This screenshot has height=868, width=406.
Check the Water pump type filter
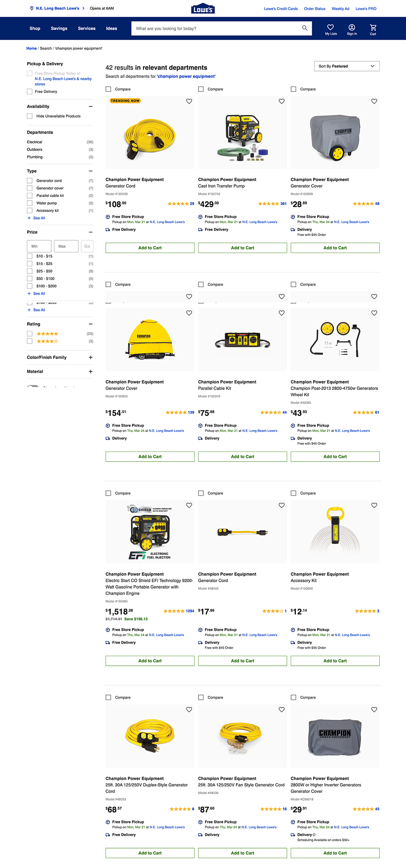tap(30, 203)
